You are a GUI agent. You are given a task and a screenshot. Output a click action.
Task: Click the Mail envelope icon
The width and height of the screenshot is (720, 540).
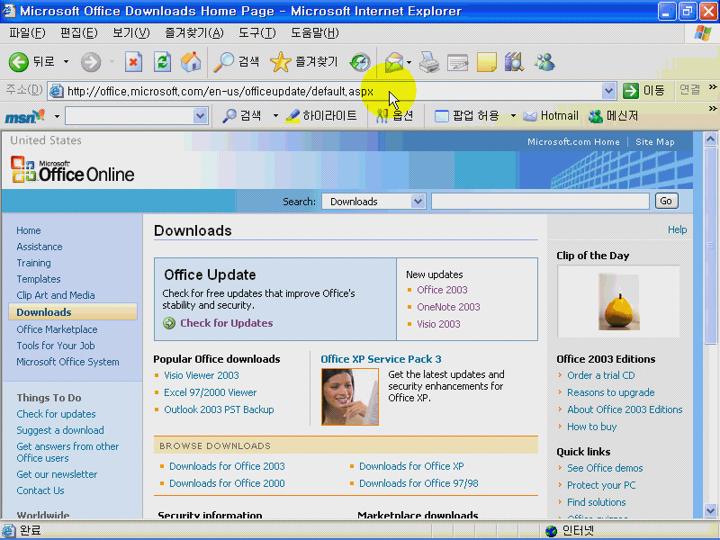[394, 62]
